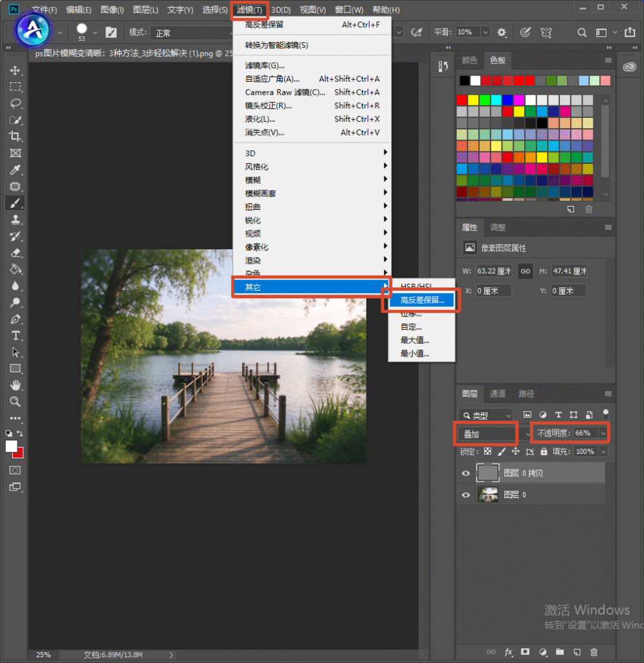Select the Eyedropper tool
The image size is (644, 663).
click(x=16, y=170)
